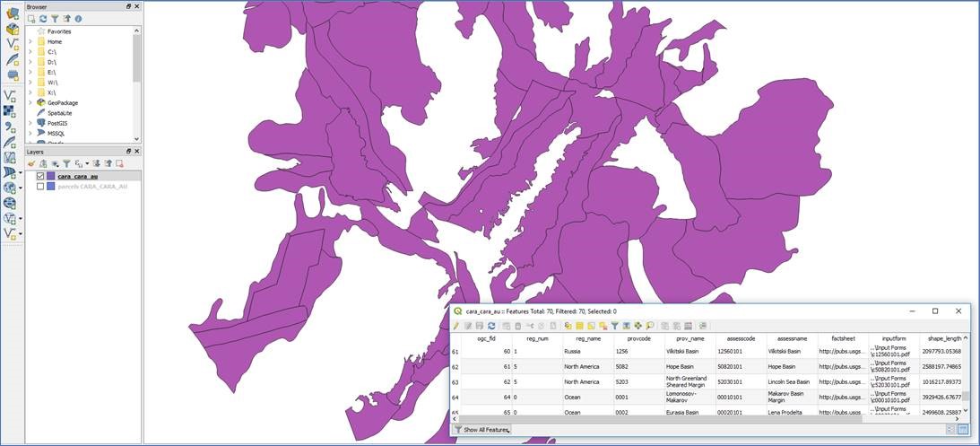Image resolution: width=980 pixels, height=446 pixels.
Task: Select row 62 Hope Basin prov_name cell
Action: pyautogui.click(x=690, y=366)
